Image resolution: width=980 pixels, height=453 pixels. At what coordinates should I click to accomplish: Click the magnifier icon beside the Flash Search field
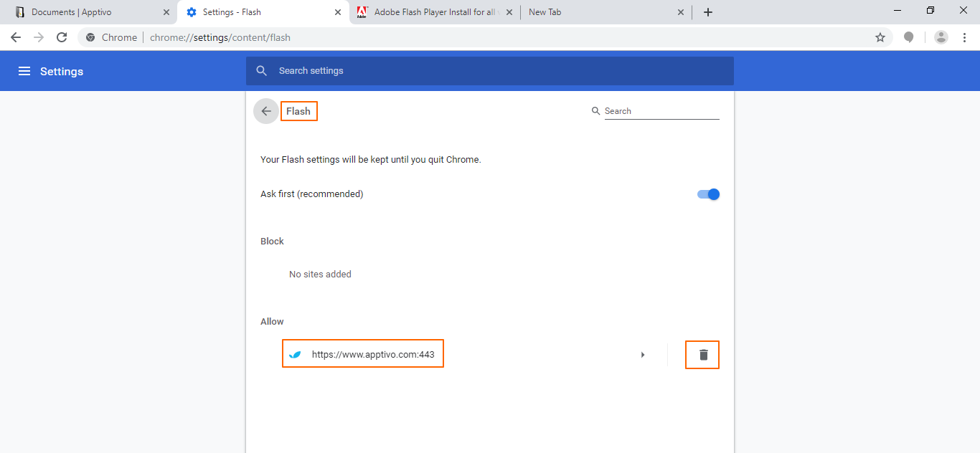[595, 111]
